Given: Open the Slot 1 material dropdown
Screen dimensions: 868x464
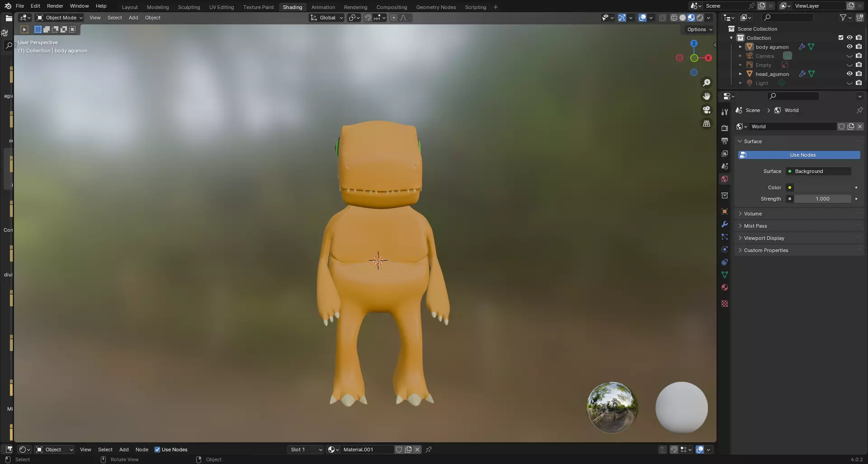Looking at the screenshot, I should (306, 450).
